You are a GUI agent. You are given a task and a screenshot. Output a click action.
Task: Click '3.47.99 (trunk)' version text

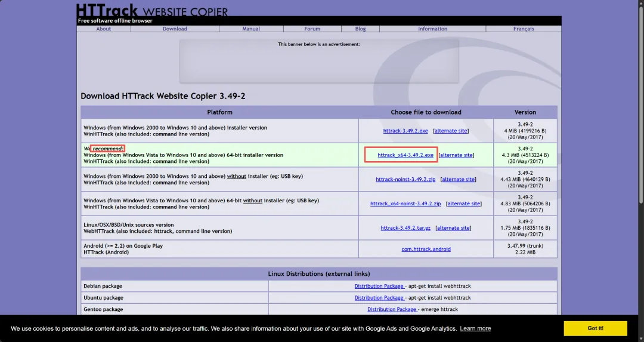(x=525, y=246)
